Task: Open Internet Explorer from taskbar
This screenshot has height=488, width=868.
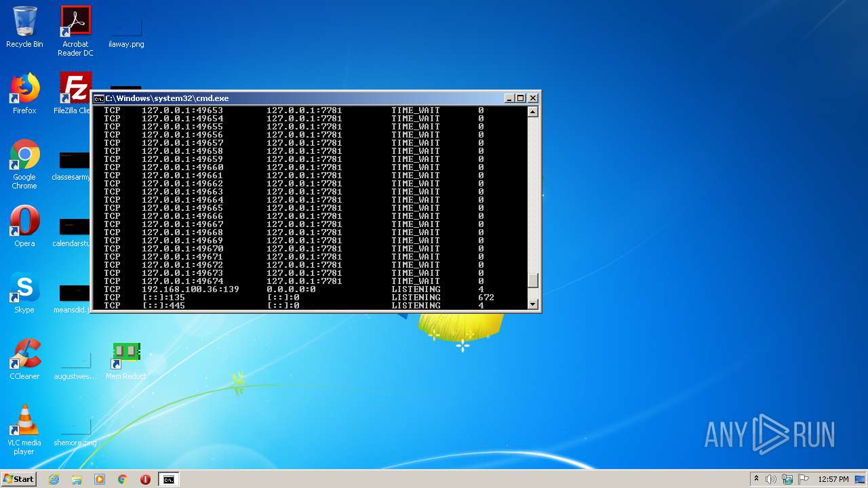Action: point(54,479)
